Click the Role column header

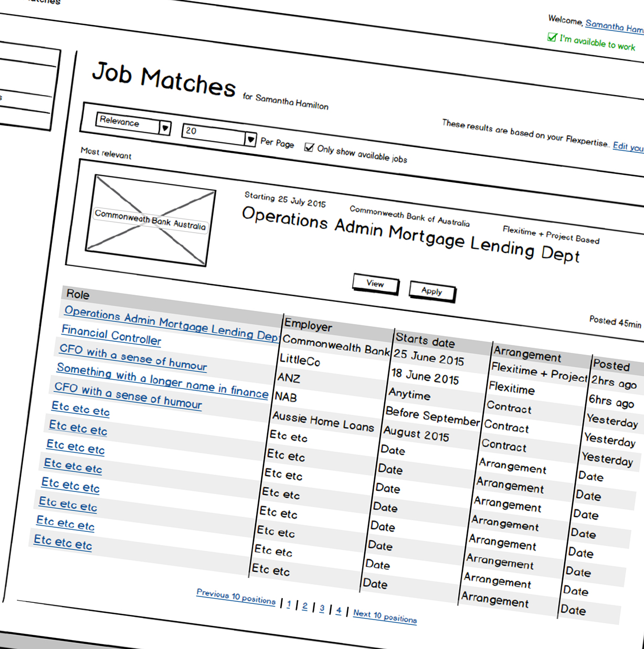(x=78, y=295)
